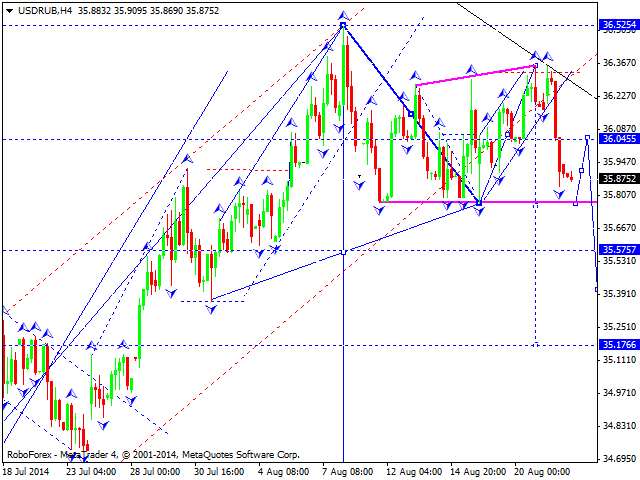
Task: Select the 35.1766 price level label
Action: [x=619, y=344]
